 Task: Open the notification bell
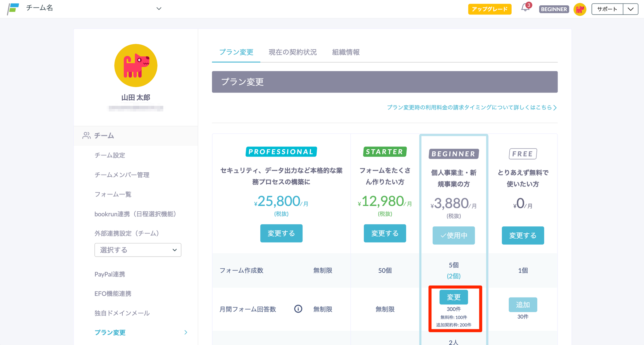coord(525,8)
